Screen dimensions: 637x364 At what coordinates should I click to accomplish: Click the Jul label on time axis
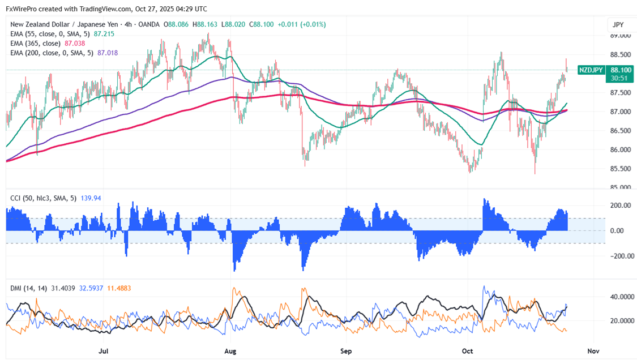pos(104,351)
